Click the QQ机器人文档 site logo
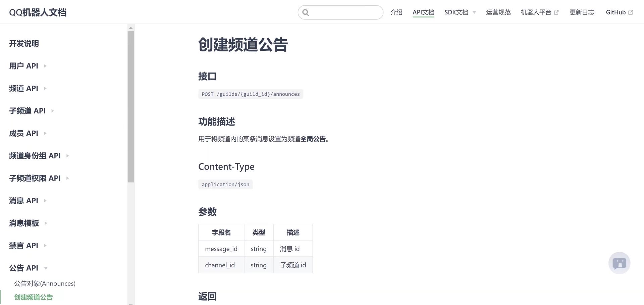The width and height of the screenshot is (644, 305). (38, 12)
